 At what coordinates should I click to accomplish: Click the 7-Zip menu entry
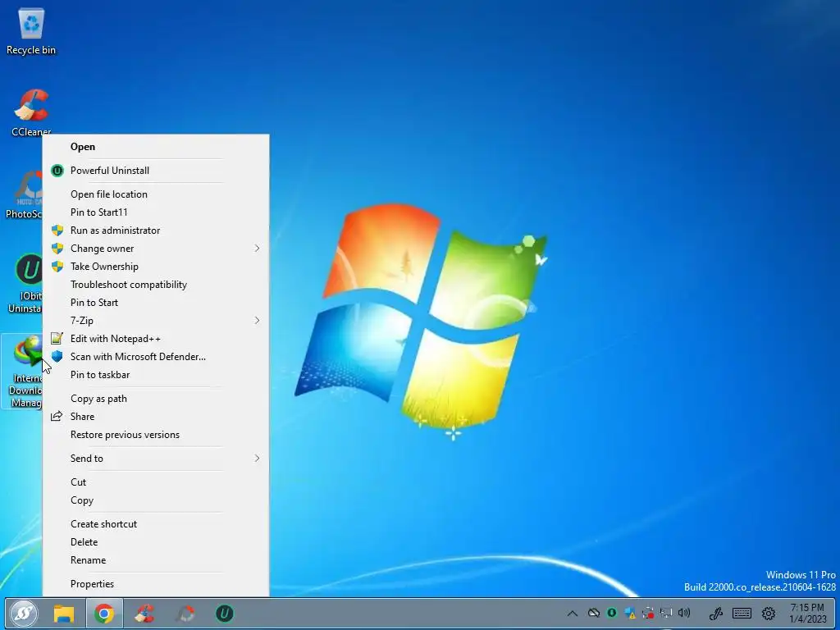(155, 321)
